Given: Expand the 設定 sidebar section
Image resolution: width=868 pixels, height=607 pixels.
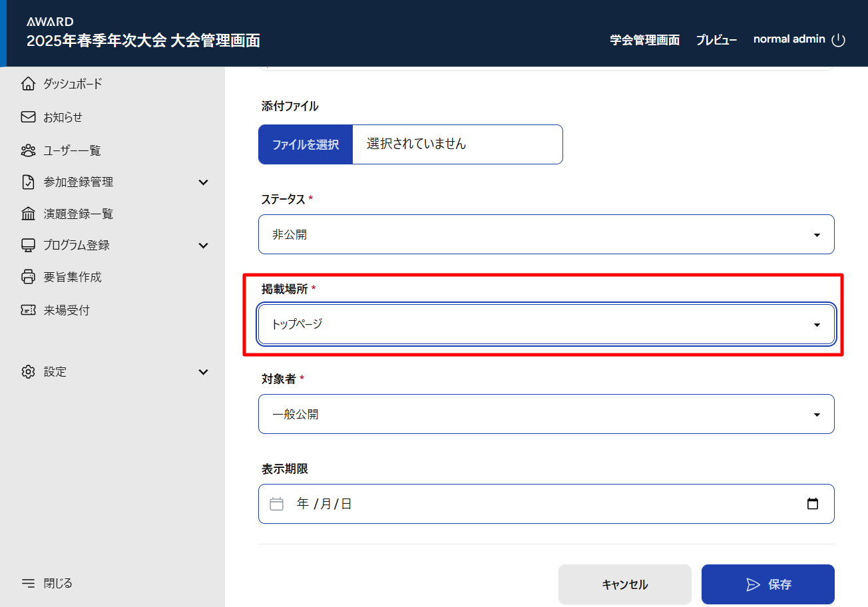Looking at the screenshot, I should 204,372.
